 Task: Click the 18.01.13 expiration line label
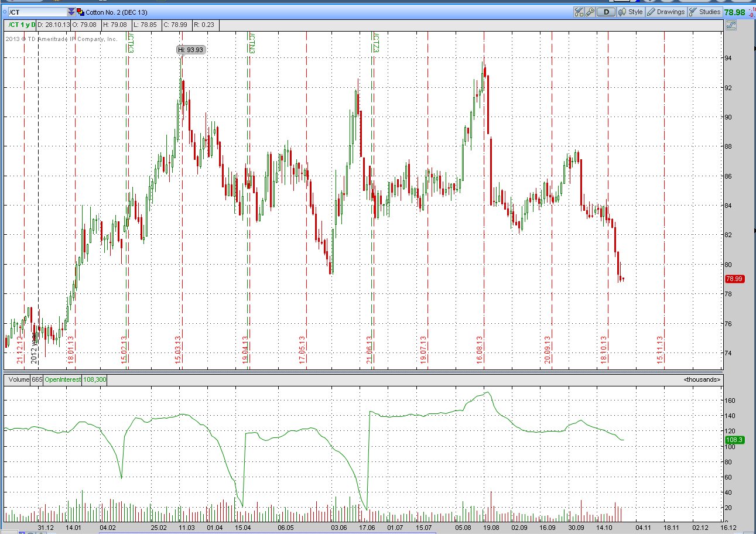click(x=71, y=350)
